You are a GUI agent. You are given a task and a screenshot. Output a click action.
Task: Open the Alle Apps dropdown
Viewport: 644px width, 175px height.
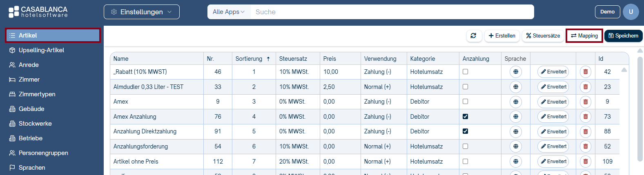coord(229,12)
